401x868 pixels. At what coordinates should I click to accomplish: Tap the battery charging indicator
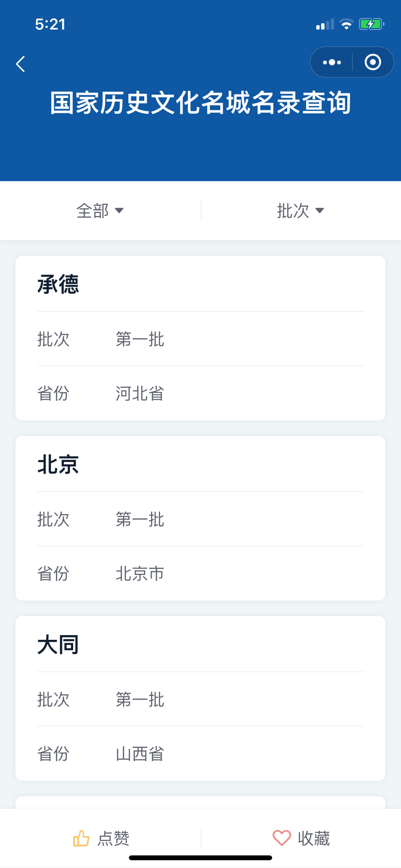371,24
